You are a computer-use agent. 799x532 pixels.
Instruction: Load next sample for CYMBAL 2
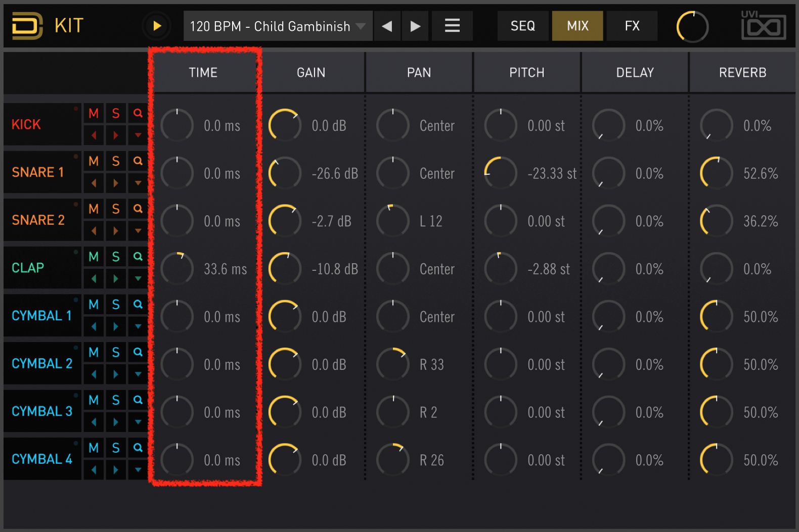(x=116, y=374)
